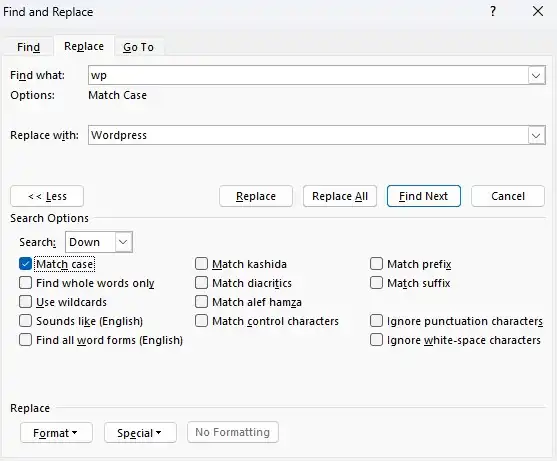The width and height of the screenshot is (557, 461).
Task: Click inside the Replace with text field
Action: (x=308, y=135)
